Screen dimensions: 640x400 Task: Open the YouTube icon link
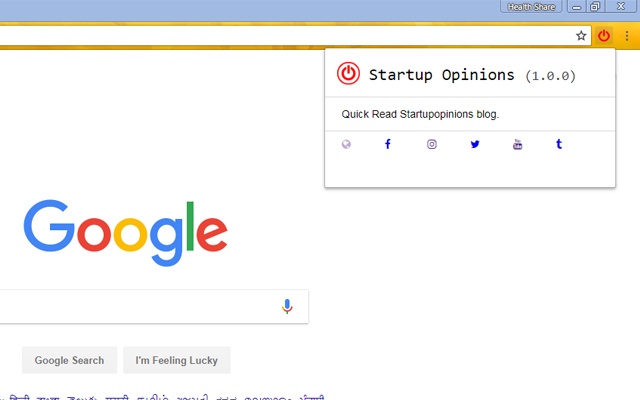[x=517, y=144]
